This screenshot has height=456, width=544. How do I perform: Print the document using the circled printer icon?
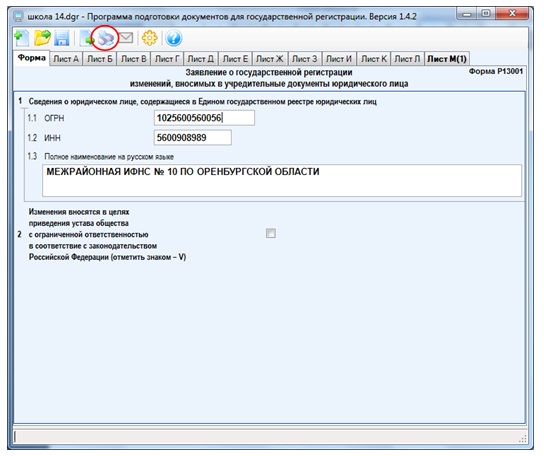click(x=105, y=38)
